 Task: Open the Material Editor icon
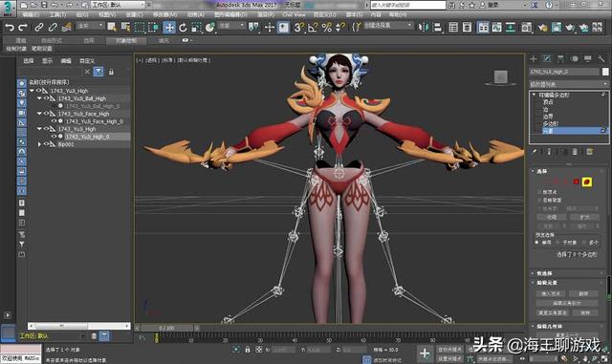pyautogui.click(x=526, y=28)
